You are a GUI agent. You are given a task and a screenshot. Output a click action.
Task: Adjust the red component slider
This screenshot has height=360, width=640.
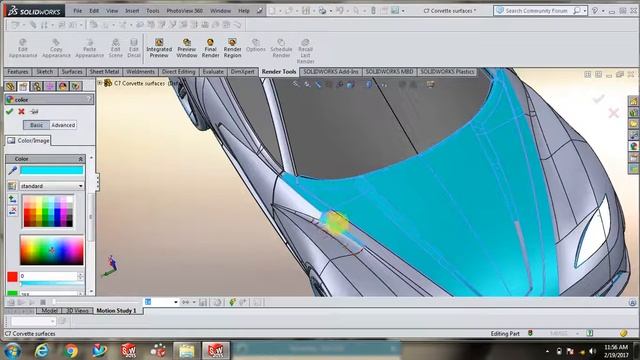[51, 283]
